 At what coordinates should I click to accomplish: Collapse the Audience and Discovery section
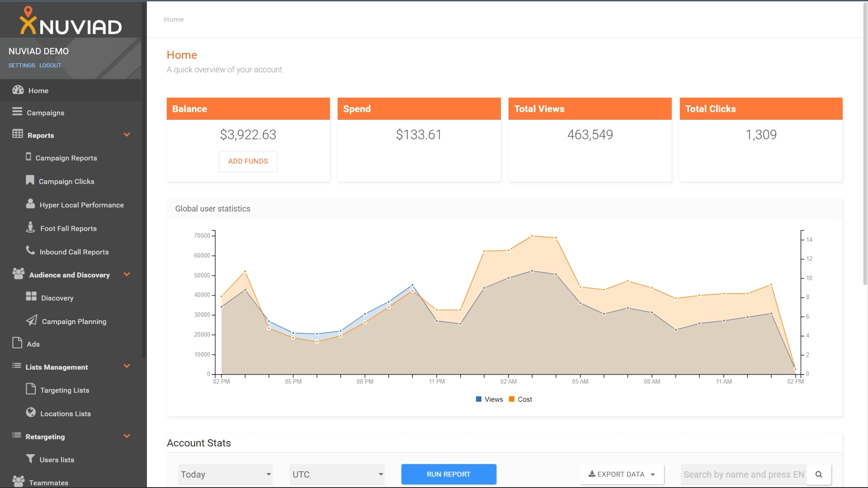coord(127,274)
